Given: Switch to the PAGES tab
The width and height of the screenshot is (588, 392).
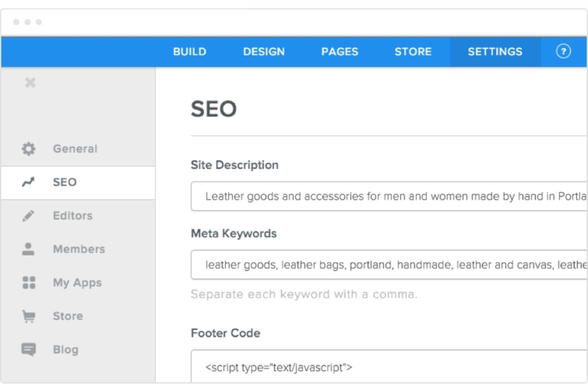Looking at the screenshot, I should point(339,52).
